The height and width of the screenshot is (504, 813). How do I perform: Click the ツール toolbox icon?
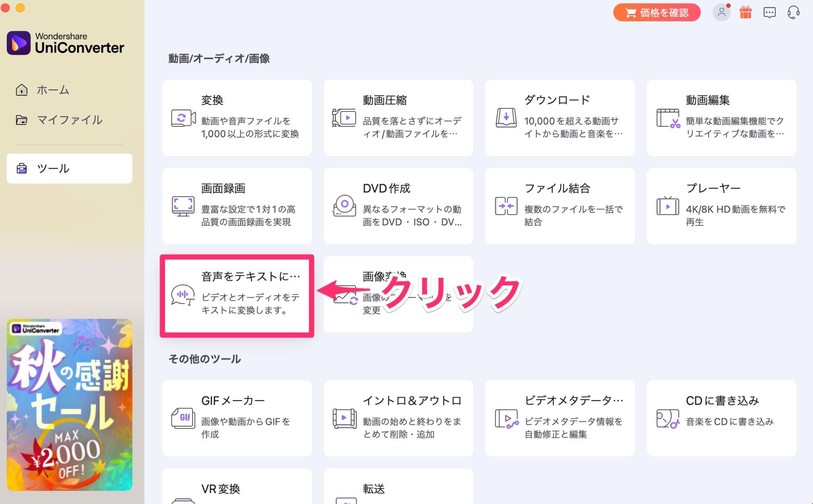coord(21,169)
